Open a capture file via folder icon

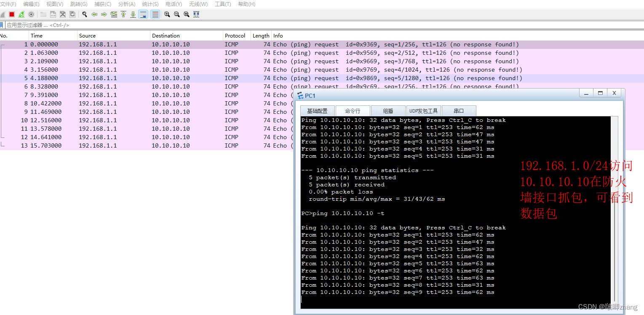tap(43, 14)
